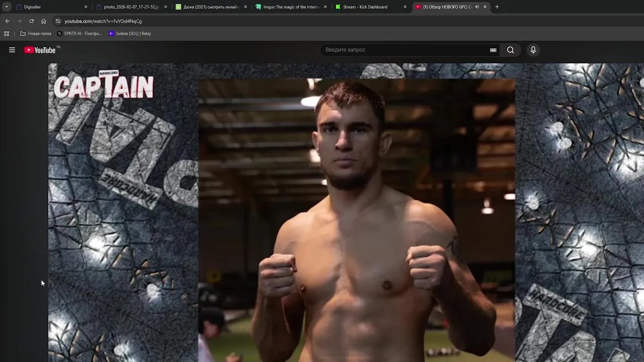The width and height of the screenshot is (644, 362).
Task: Switch to the Дюна (2021) tab
Action: pyautogui.click(x=211, y=7)
